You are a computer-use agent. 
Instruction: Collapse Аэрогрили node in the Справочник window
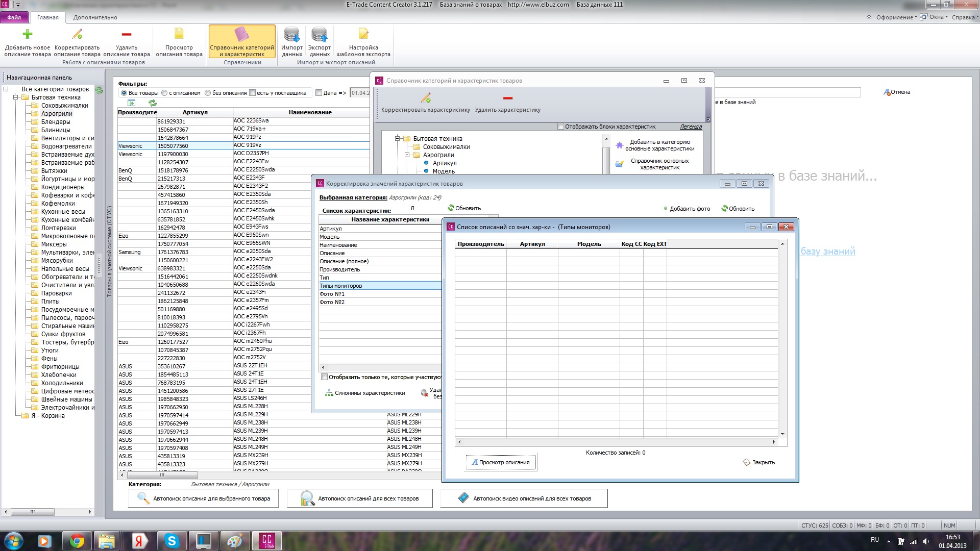coord(407,155)
